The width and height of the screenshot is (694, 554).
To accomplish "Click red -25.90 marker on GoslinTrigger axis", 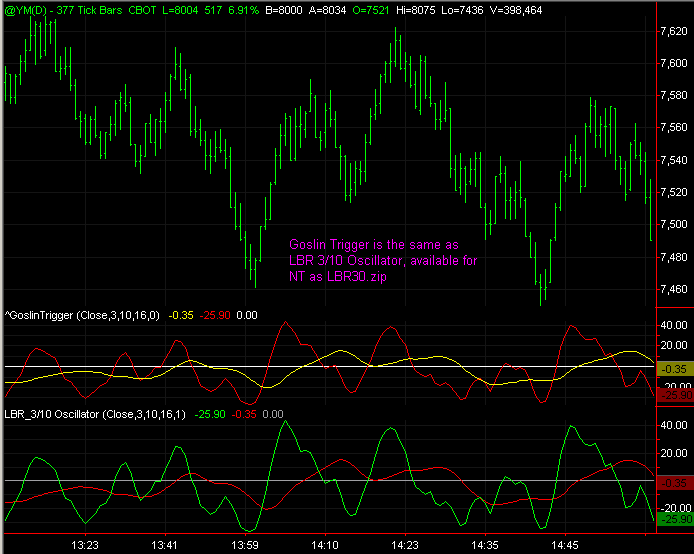I will point(675,395).
